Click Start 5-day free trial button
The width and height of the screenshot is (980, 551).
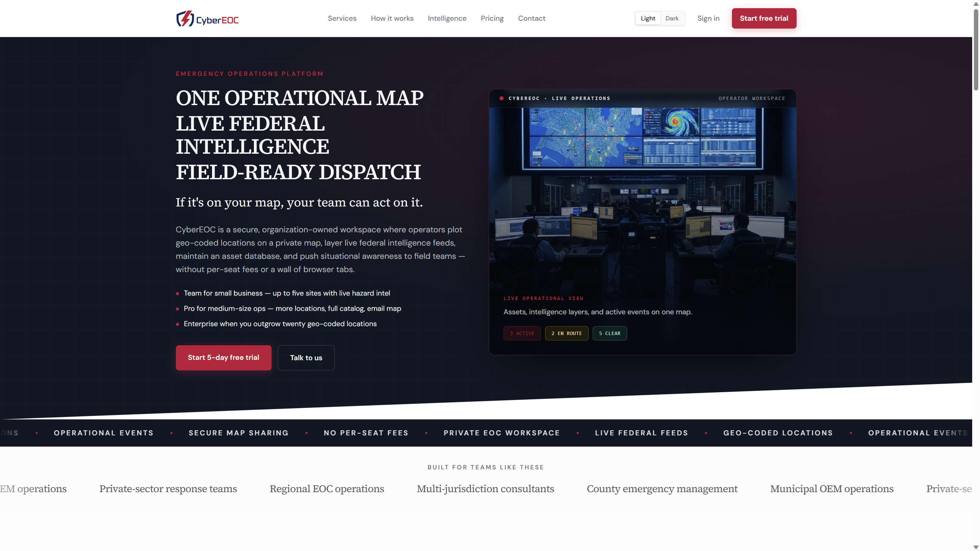tap(223, 357)
